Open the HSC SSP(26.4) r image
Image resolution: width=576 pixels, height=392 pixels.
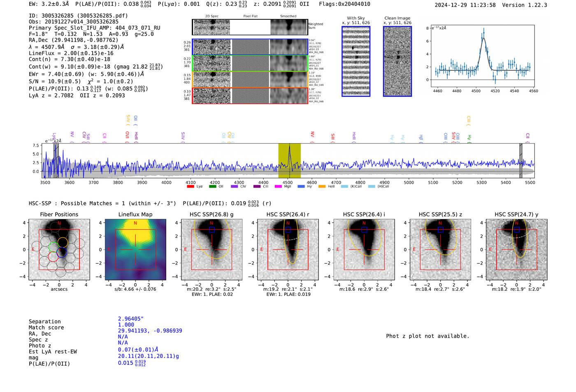click(x=288, y=249)
